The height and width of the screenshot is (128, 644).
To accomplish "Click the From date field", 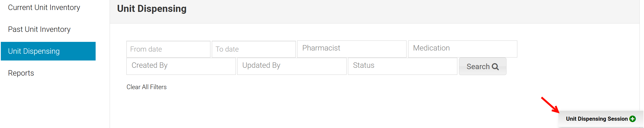I will pos(168,49).
